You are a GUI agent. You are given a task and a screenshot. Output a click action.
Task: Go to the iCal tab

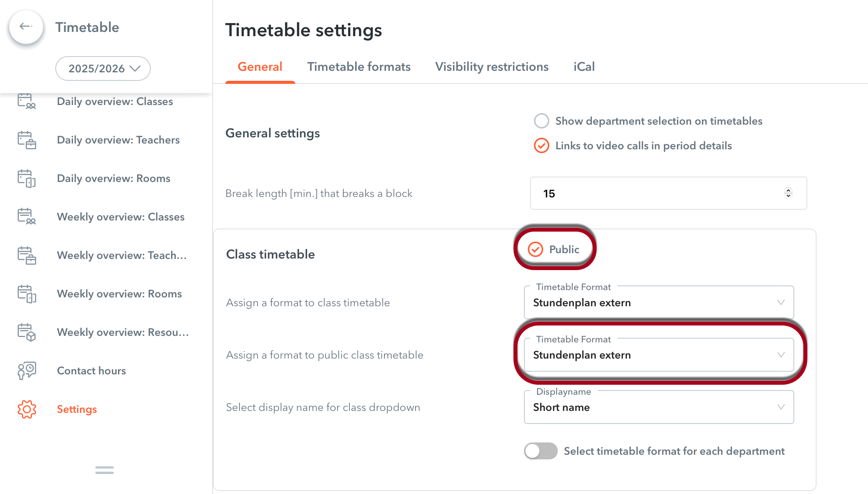coord(584,67)
